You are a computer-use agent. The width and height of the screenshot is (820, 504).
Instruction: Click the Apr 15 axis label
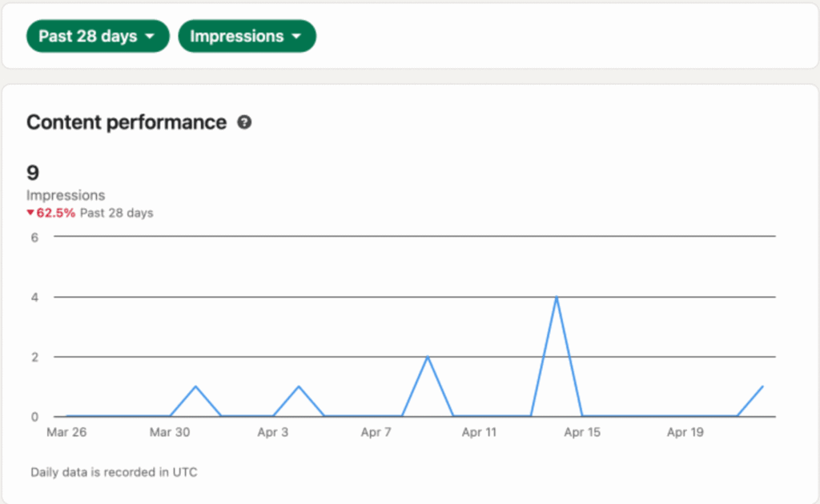[x=582, y=432]
